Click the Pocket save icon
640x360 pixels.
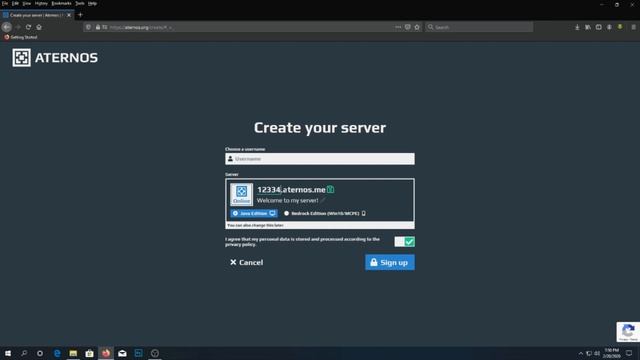click(x=407, y=27)
